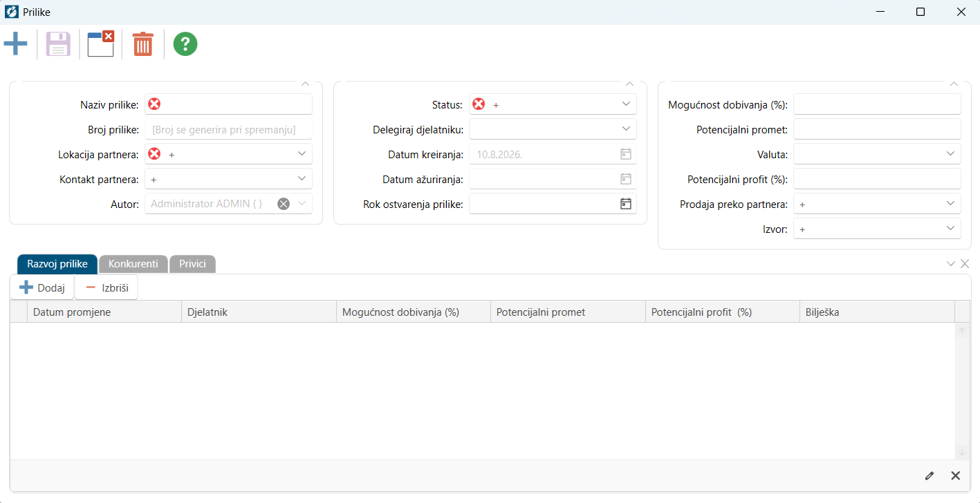Switch to the Konkurenti tab
Image resolution: width=980 pixels, height=503 pixels.
133,264
